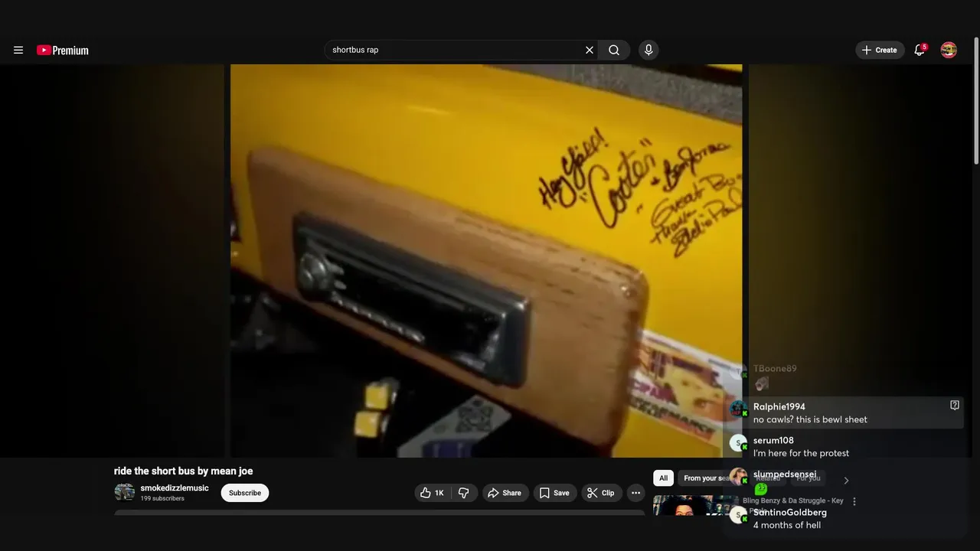Dislike the video with thumbs down
Screen dimensions: 980x551
tap(464, 493)
